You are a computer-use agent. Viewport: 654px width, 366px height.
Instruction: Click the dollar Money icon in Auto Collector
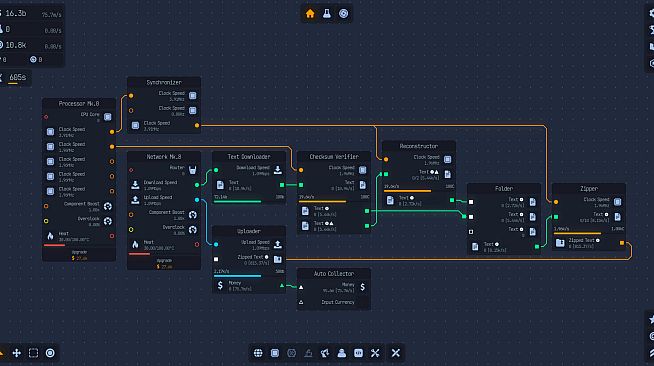click(363, 287)
